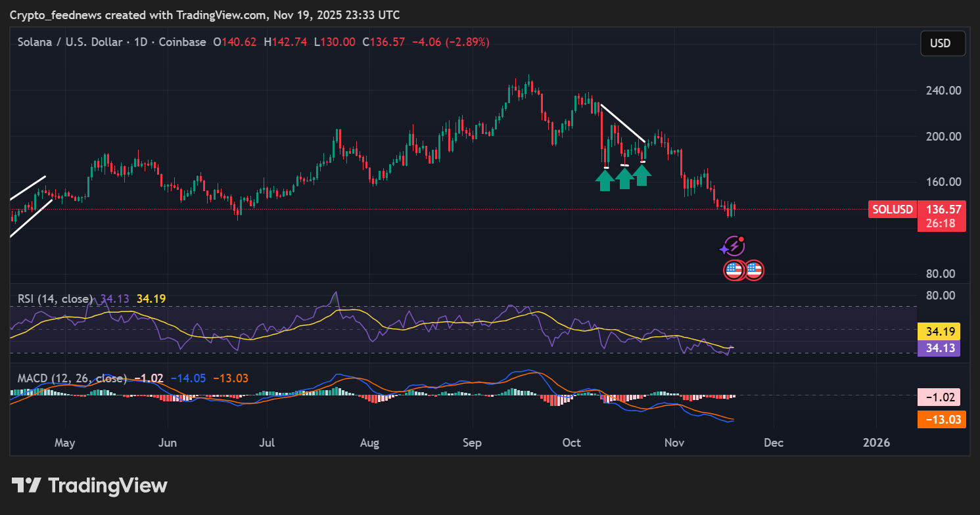This screenshot has height=515, width=980.
Task: Select the third green up arrow marker
Action: [x=642, y=174]
